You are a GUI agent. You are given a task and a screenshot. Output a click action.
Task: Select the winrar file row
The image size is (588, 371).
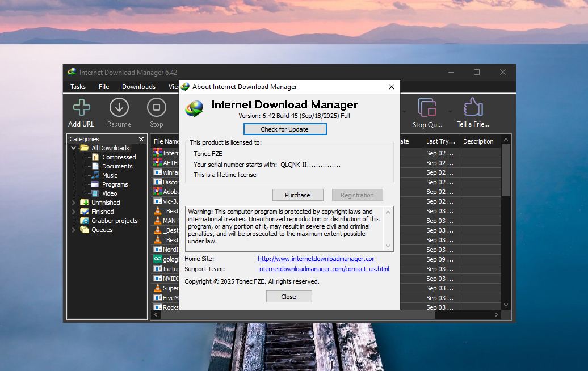[166, 173]
